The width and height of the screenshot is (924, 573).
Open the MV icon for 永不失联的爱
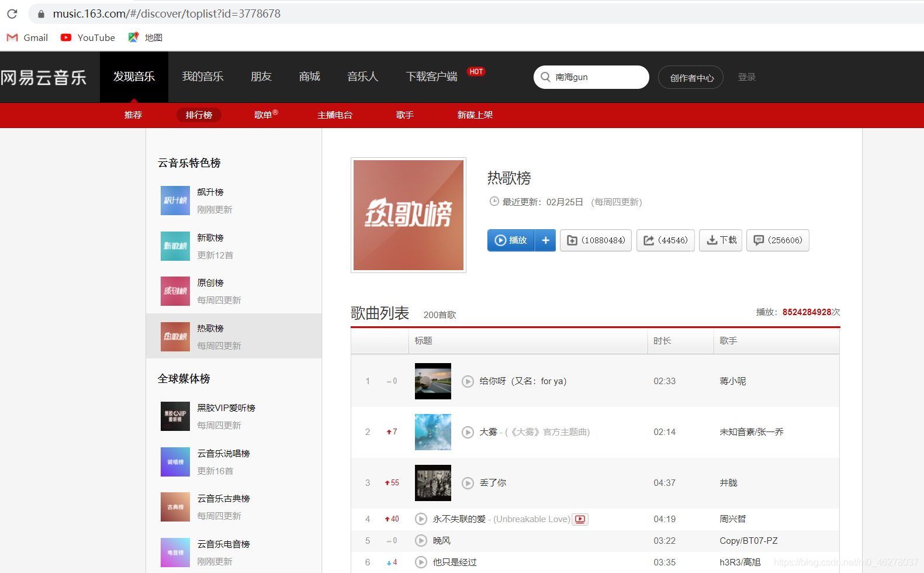coord(580,519)
